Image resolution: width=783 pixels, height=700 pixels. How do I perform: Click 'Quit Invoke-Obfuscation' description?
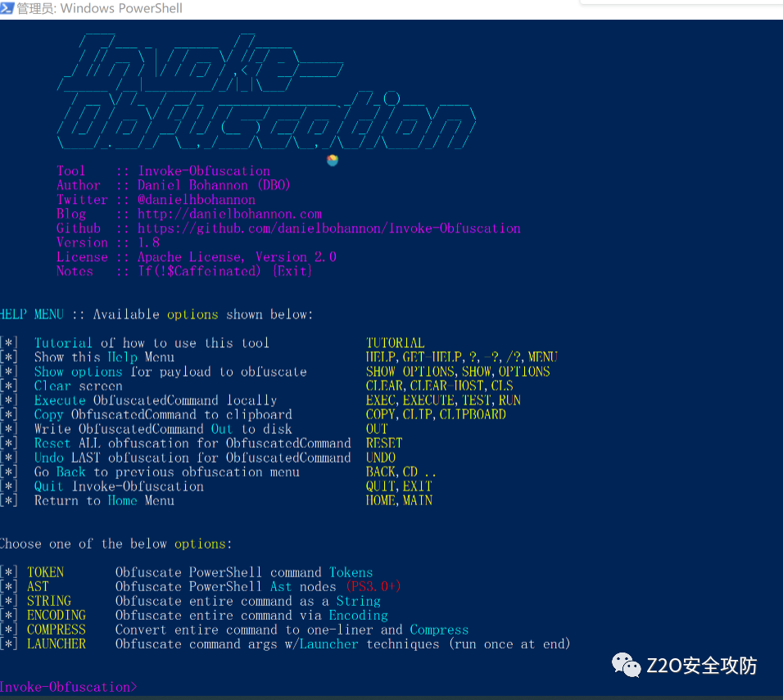(119, 487)
